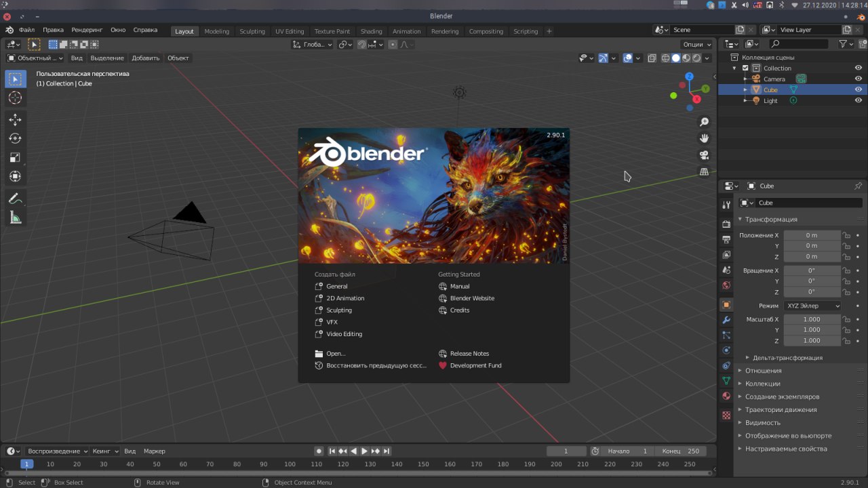Image resolution: width=868 pixels, height=488 pixels.
Task: Open the XYZ Euler rotation mode dropdown
Action: coord(812,306)
